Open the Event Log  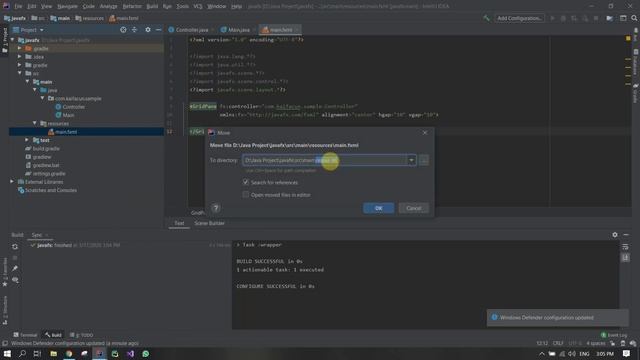tap(614, 335)
